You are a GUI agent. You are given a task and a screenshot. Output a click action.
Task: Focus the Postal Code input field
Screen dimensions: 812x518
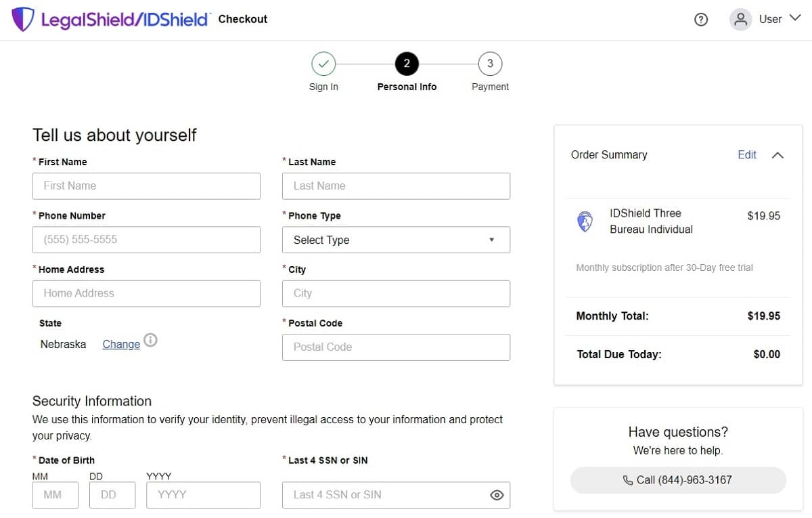(x=396, y=347)
